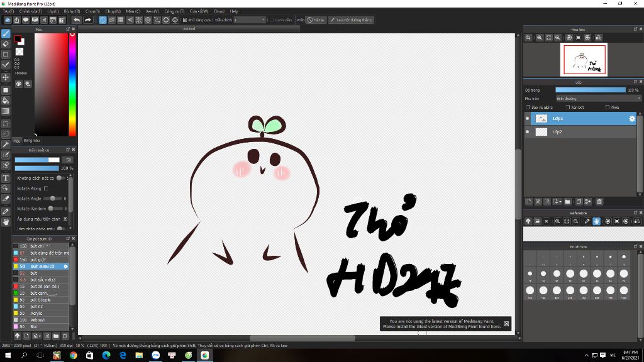The width and height of the screenshot is (644, 362).
Task: Click the Tạo một đường thẳng button
Action: click(x=351, y=19)
